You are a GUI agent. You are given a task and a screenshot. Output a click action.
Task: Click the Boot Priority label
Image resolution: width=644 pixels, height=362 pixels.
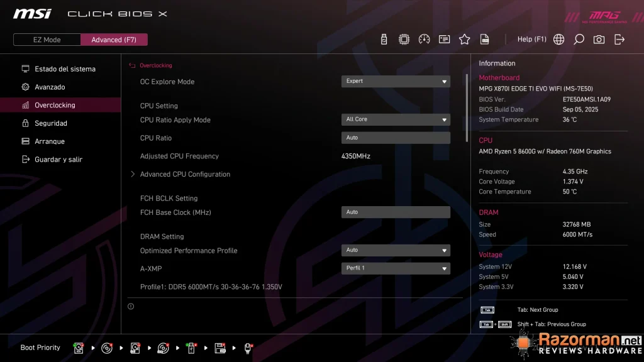point(40,348)
